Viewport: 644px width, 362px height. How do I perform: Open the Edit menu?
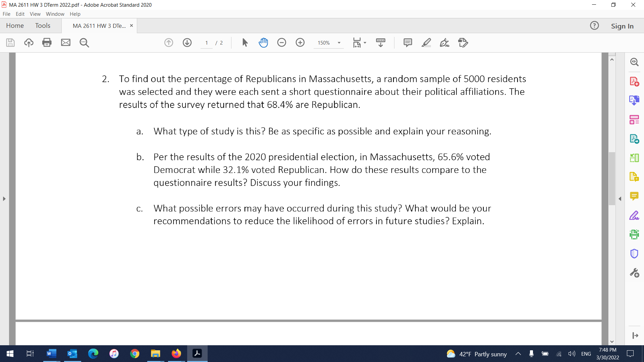(x=20, y=14)
